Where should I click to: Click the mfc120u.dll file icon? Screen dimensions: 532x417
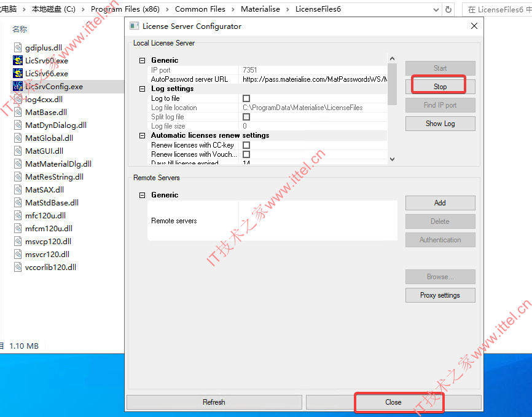18,215
